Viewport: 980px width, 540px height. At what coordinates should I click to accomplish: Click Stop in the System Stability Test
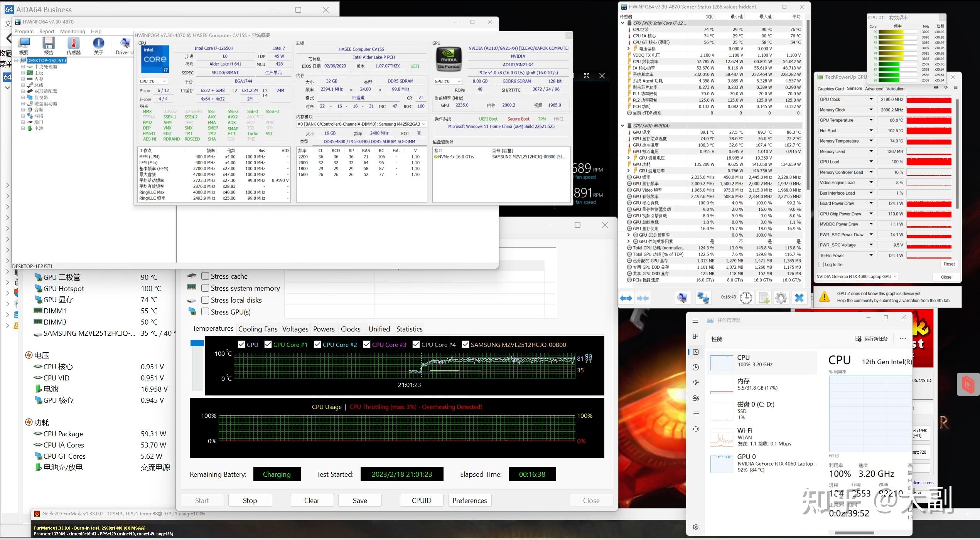(x=250, y=500)
